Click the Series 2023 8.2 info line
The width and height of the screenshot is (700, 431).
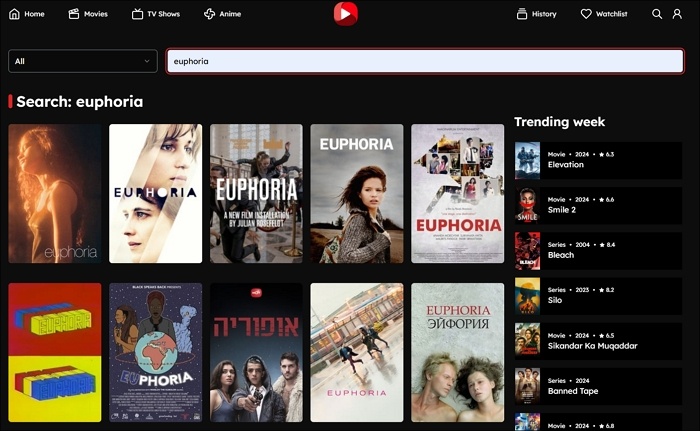pyautogui.click(x=581, y=290)
